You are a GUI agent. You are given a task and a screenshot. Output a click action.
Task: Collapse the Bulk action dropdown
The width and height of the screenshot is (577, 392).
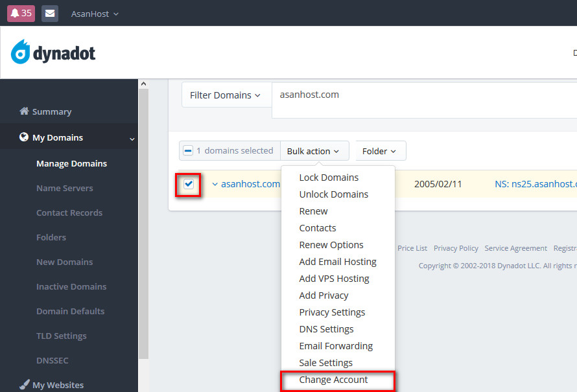point(314,151)
